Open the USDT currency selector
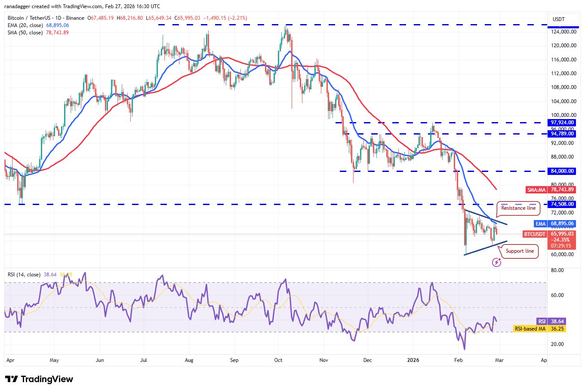The width and height of the screenshot is (585, 392). [558, 19]
